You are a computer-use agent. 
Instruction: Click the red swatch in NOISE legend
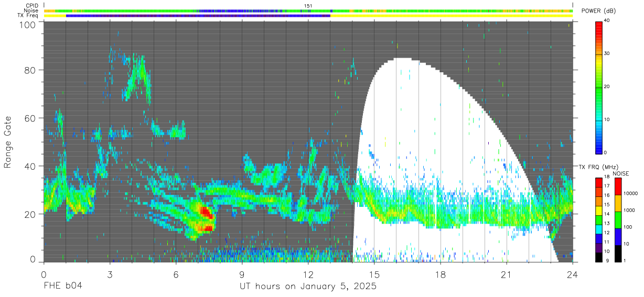tap(618, 186)
